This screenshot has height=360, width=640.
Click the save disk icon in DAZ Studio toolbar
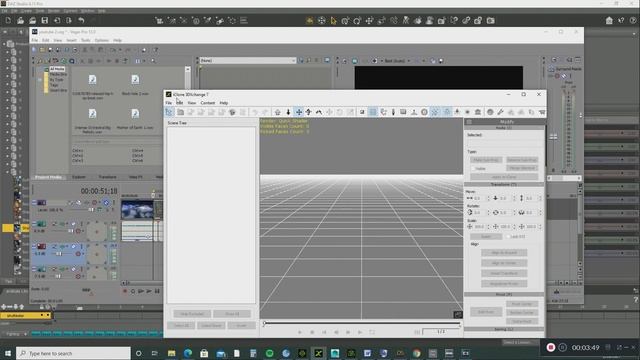point(44,20)
